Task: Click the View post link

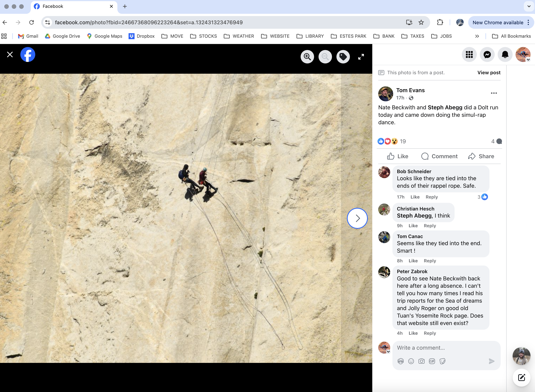Action: point(489,73)
